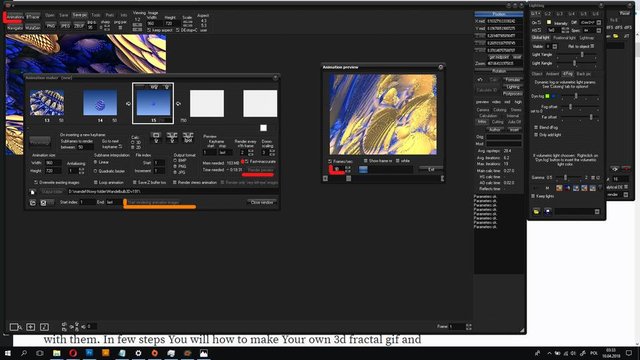
Task: Open the Tools tab in top toolbar
Action: click(96, 15)
